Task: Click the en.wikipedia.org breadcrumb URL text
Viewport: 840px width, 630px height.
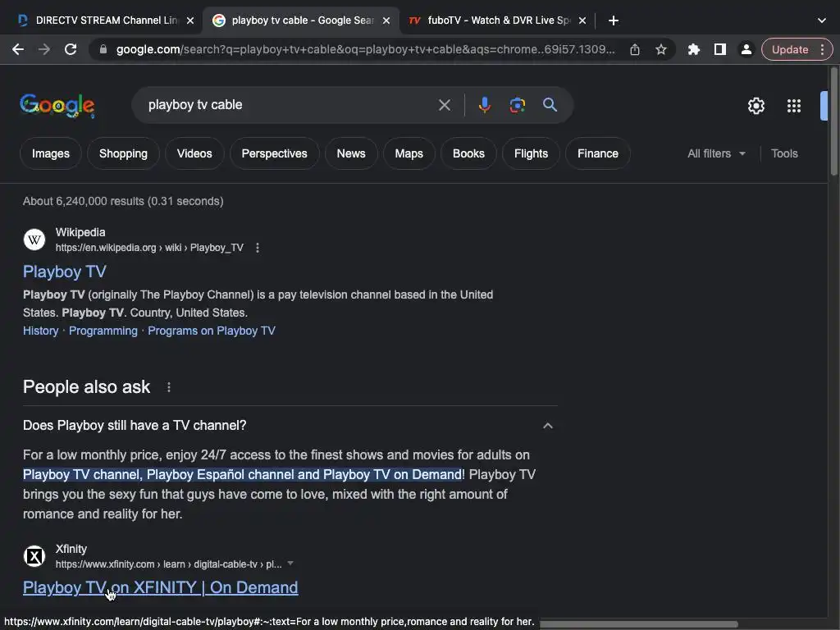Action: click(149, 248)
